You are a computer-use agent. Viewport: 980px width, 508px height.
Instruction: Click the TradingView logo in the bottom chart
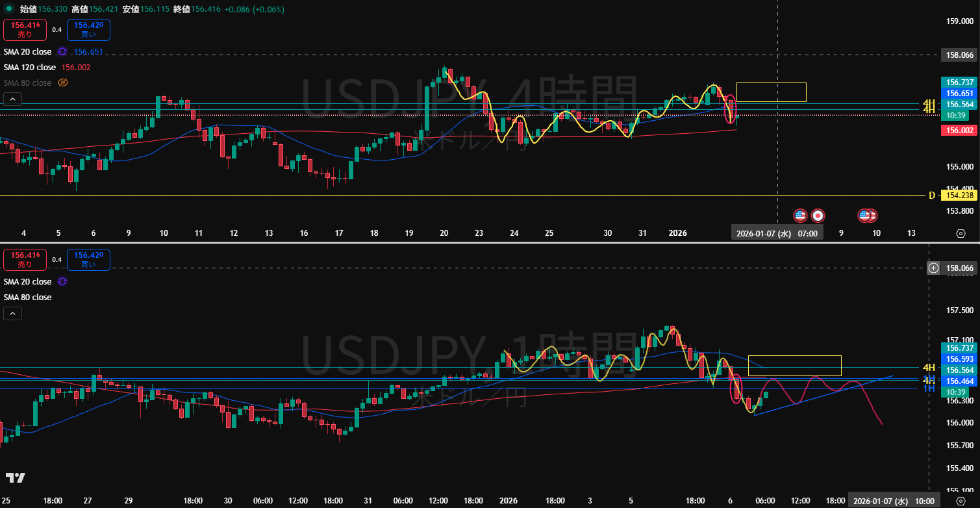click(16, 477)
